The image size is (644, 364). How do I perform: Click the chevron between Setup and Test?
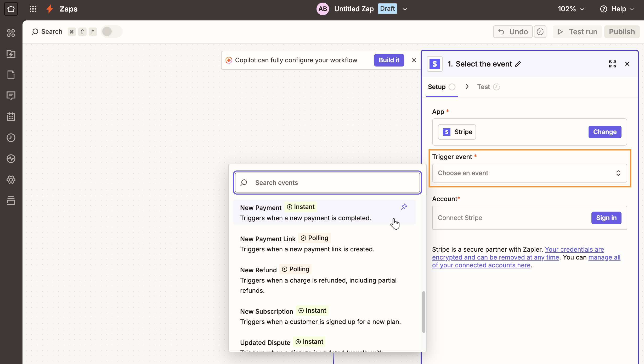click(467, 87)
